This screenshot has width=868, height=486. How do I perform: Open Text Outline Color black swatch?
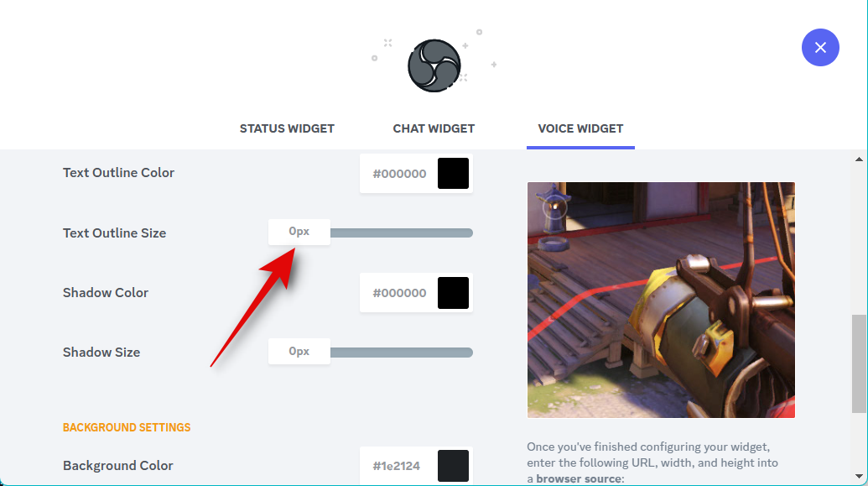(x=453, y=174)
